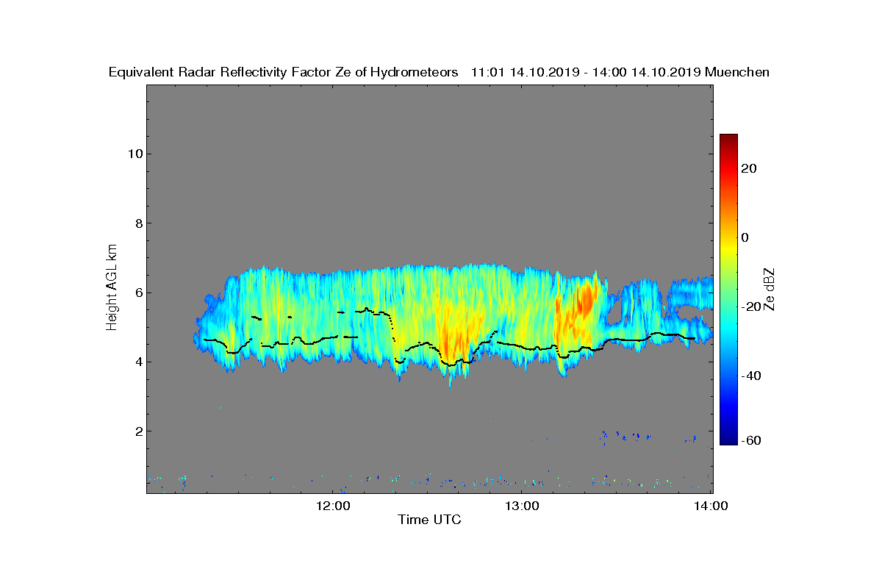Viewport: 882px width, 588px height.
Task: Click the height tick label 2
Action: (x=137, y=431)
